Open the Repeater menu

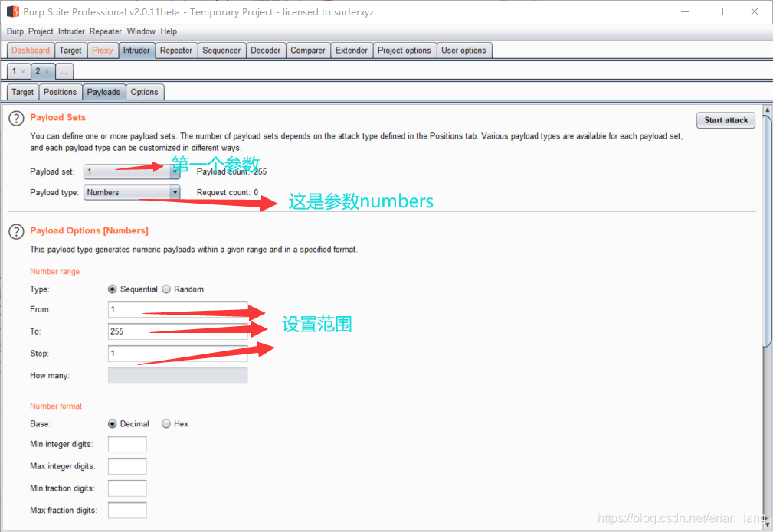click(106, 31)
